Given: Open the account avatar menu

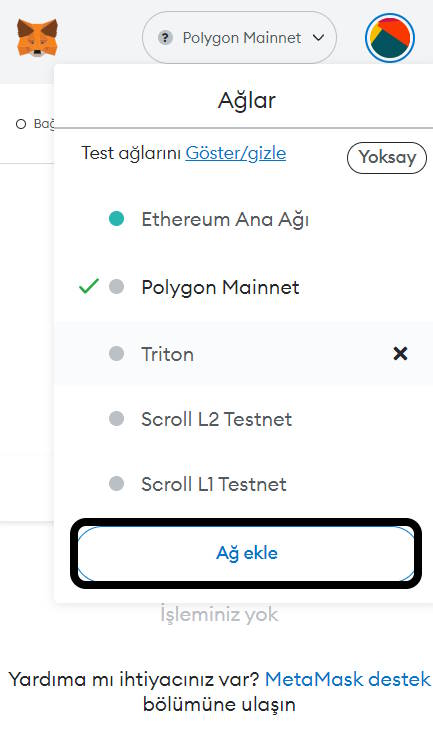Looking at the screenshot, I should (390, 38).
